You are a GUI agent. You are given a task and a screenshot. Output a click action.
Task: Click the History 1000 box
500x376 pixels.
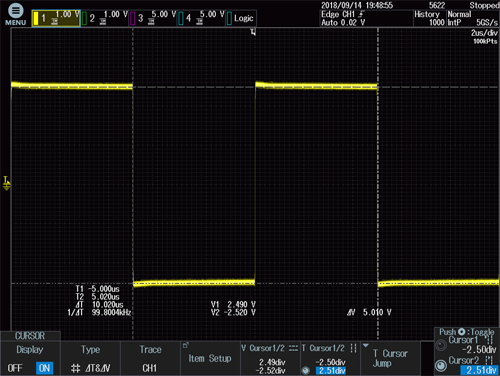(430, 18)
